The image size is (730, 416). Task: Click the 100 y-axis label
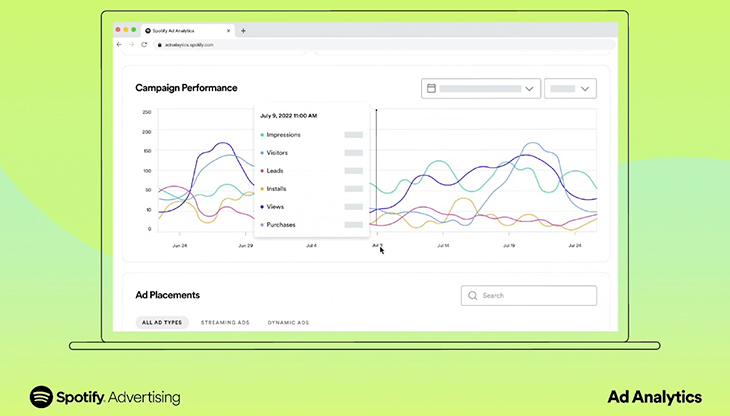(147, 171)
